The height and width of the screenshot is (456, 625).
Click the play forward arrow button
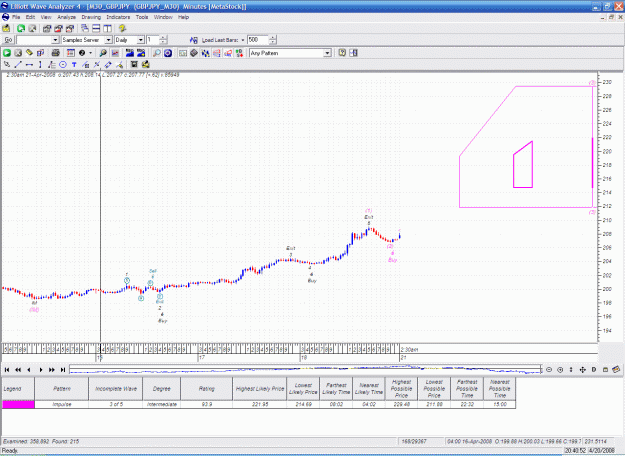[40, 370]
